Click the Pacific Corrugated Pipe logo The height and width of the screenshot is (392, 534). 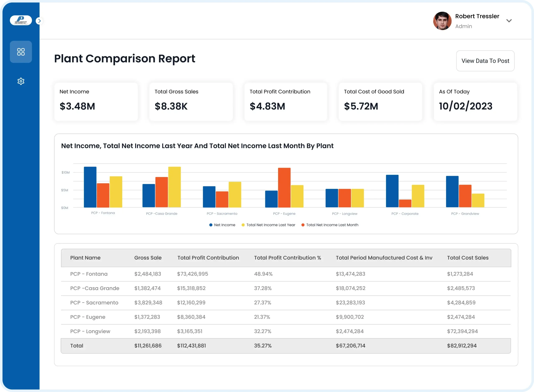21,20
